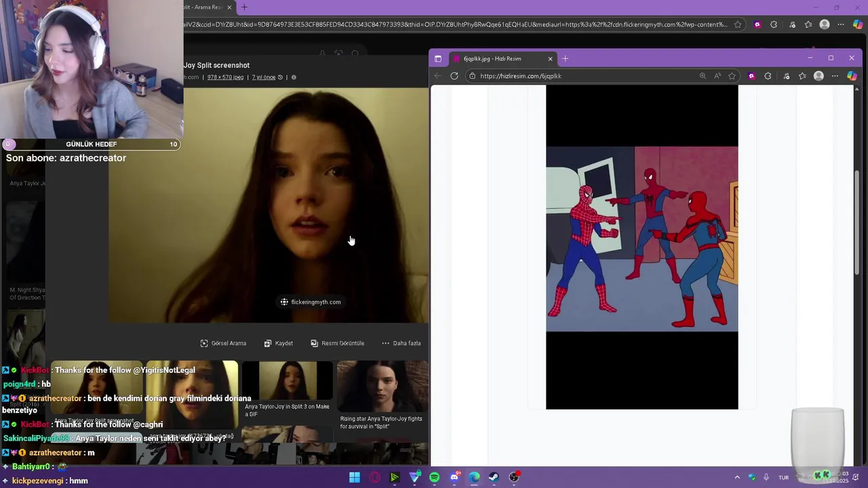Click Resmi Görüntüle view image button
The height and width of the screenshot is (488, 868).
click(337, 343)
